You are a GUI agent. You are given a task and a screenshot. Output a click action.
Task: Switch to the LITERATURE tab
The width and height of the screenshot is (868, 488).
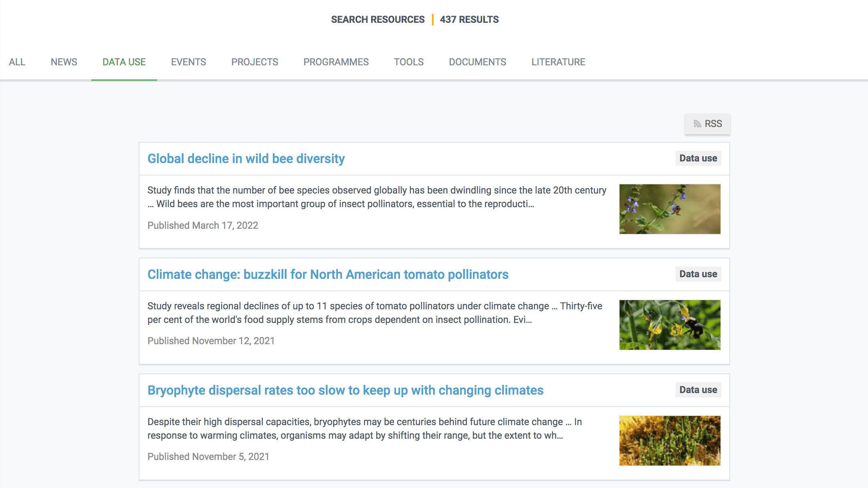tap(558, 62)
